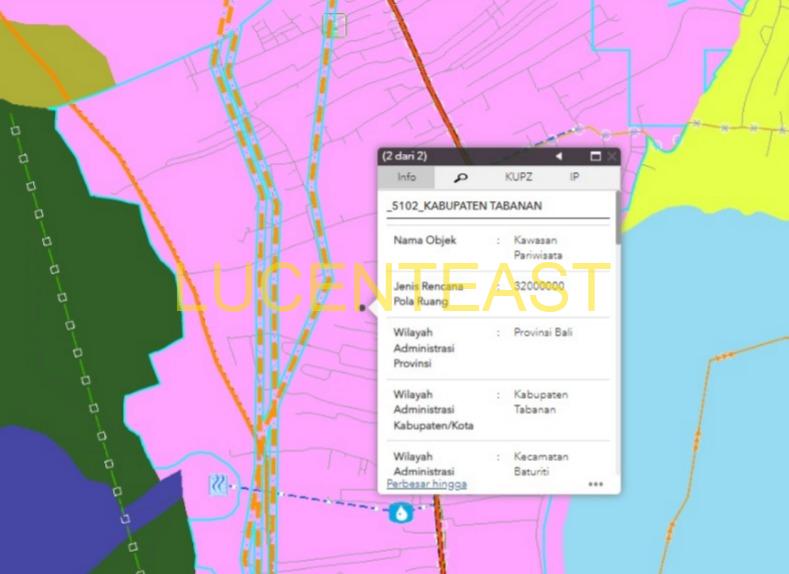Viewport: 789px width, 574px height.
Task: Click the _5102_KABUPATEN TABANAN popup title
Action: click(464, 206)
